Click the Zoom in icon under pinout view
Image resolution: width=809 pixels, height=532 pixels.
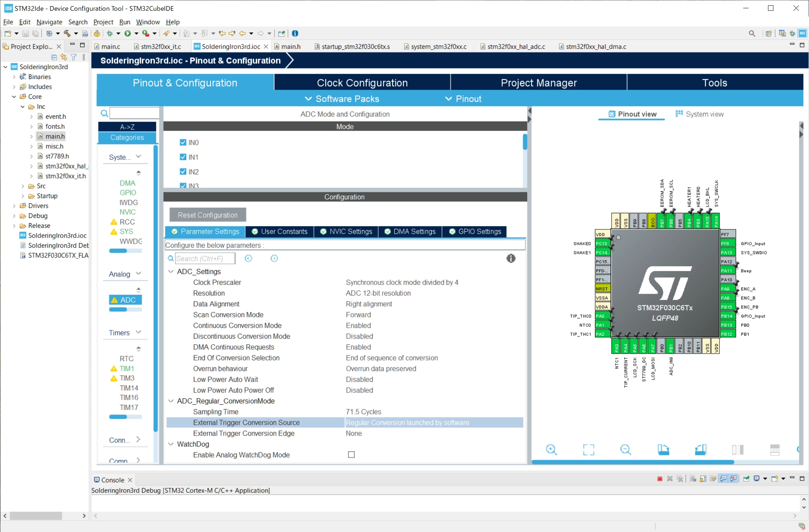[551, 449]
